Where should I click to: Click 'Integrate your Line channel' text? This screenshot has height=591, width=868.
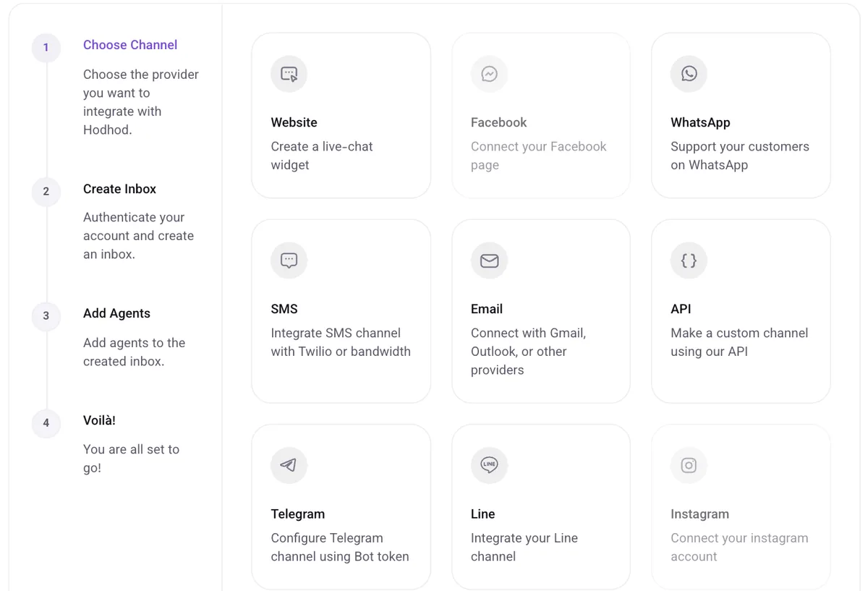point(524,547)
